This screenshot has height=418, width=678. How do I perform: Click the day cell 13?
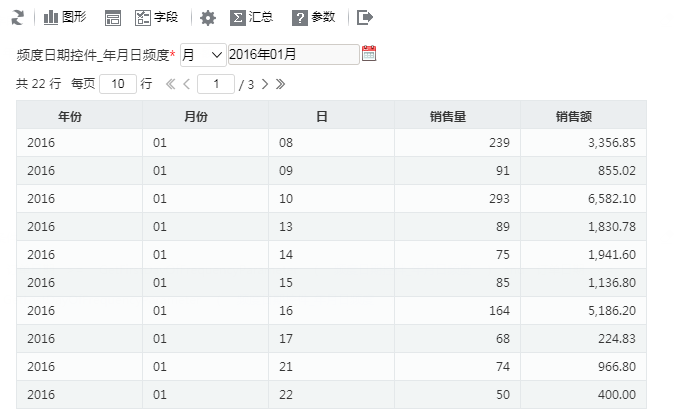[x=331, y=227]
